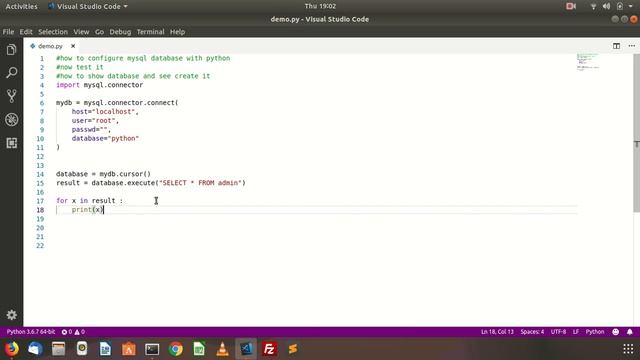The image size is (640, 360).
Task: Click the editor minimap preview
Action: pyautogui.click(x=588, y=62)
